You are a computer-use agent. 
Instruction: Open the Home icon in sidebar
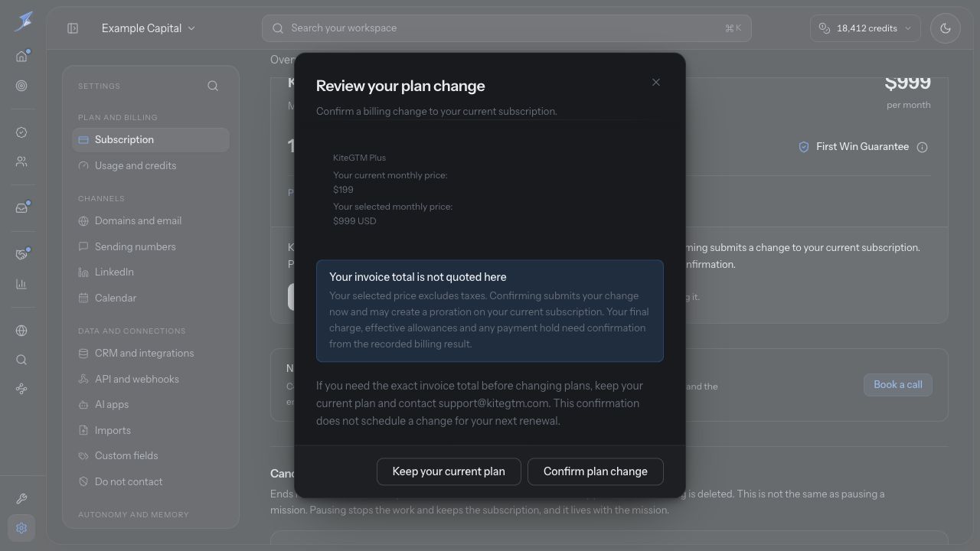21,56
